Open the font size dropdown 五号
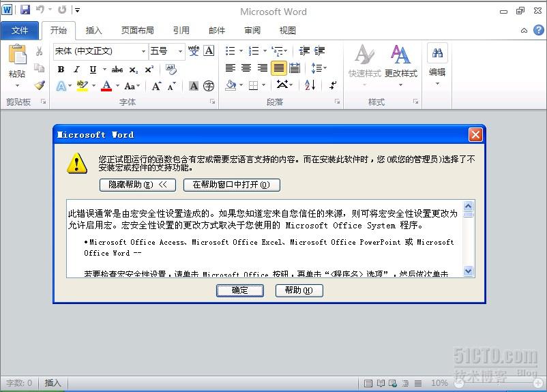The height and width of the screenshot is (392, 547). pyautogui.click(x=180, y=51)
